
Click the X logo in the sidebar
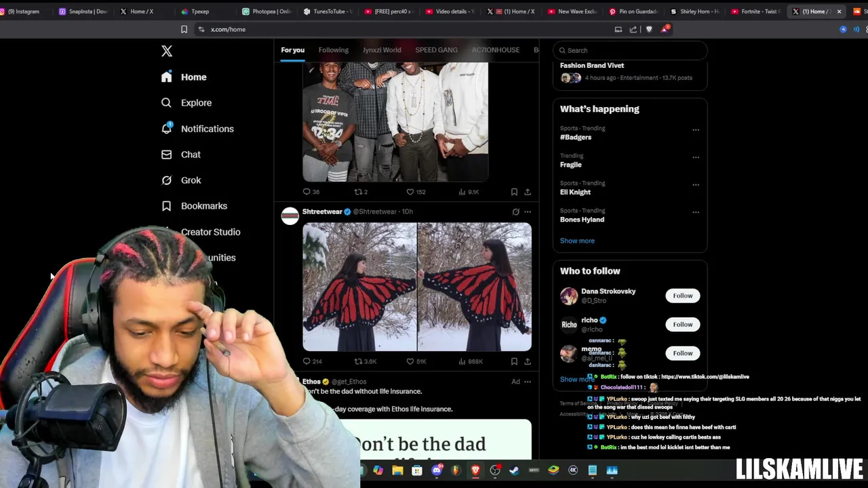coord(167,51)
